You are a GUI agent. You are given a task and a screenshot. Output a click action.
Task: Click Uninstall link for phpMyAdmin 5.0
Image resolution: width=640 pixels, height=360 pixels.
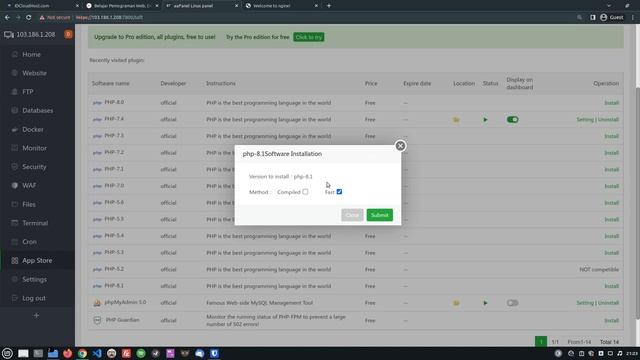[x=609, y=303]
